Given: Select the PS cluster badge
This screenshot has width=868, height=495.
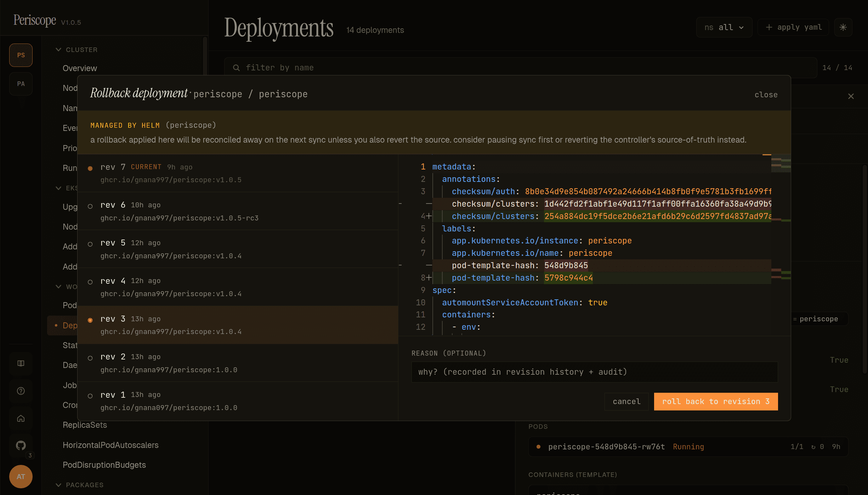Looking at the screenshot, I should (21, 55).
